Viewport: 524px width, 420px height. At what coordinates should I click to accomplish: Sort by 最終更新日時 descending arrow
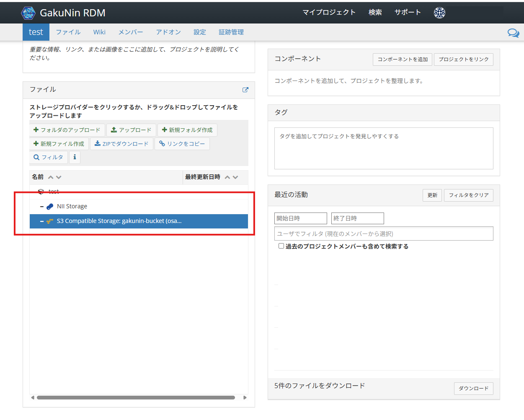pos(235,177)
